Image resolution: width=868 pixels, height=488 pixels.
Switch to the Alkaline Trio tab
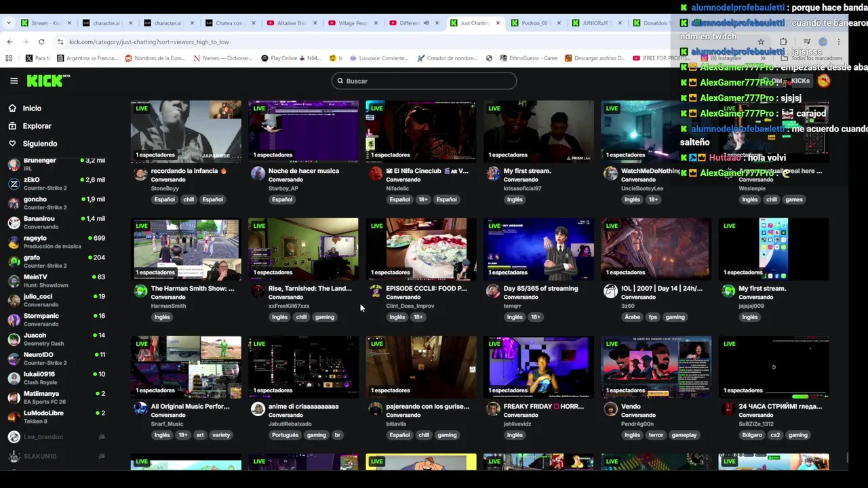(290, 23)
